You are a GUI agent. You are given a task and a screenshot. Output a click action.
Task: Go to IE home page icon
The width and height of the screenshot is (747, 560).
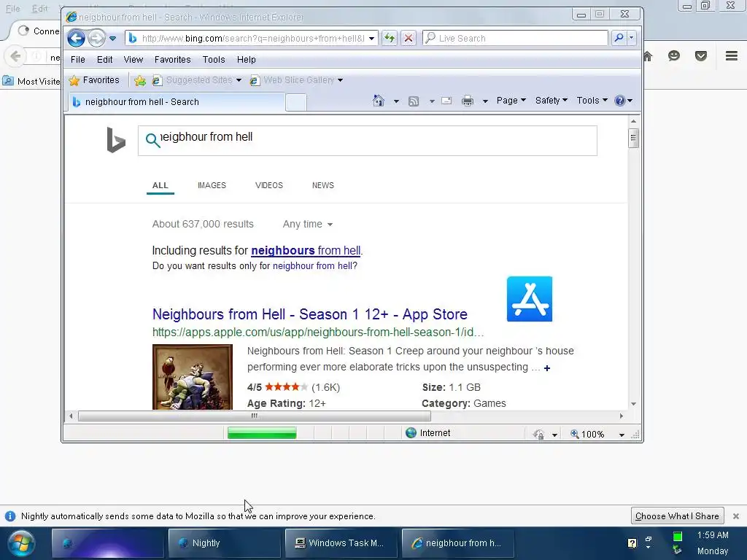pos(379,101)
